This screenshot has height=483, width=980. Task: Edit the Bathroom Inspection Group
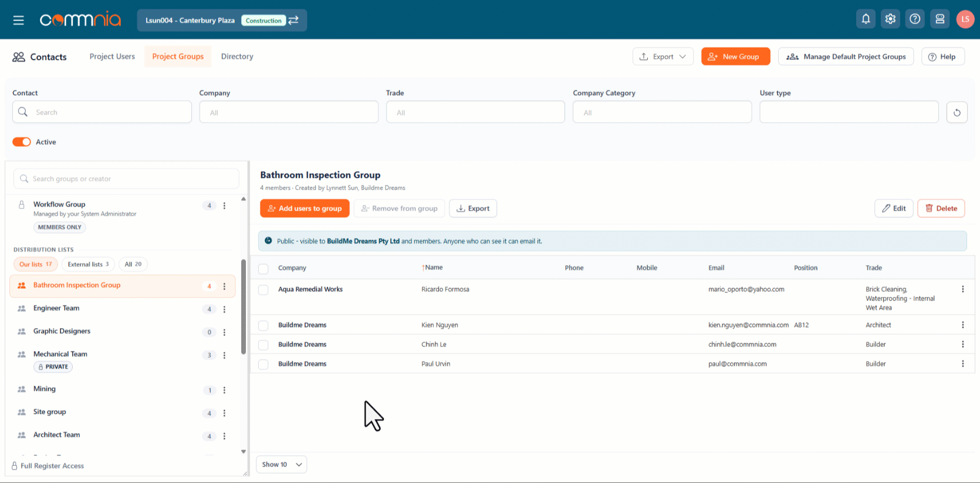894,208
